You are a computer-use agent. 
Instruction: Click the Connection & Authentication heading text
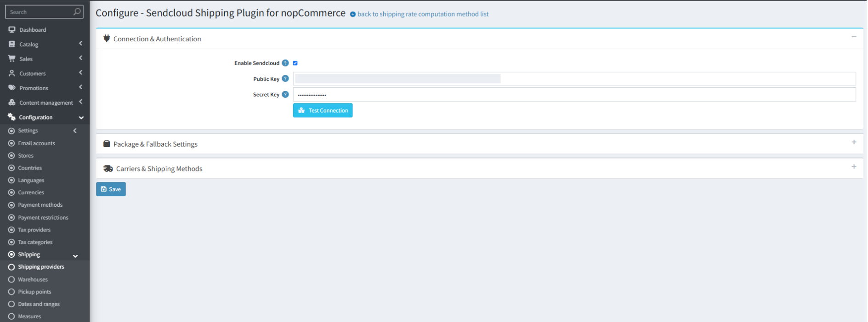click(157, 39)
